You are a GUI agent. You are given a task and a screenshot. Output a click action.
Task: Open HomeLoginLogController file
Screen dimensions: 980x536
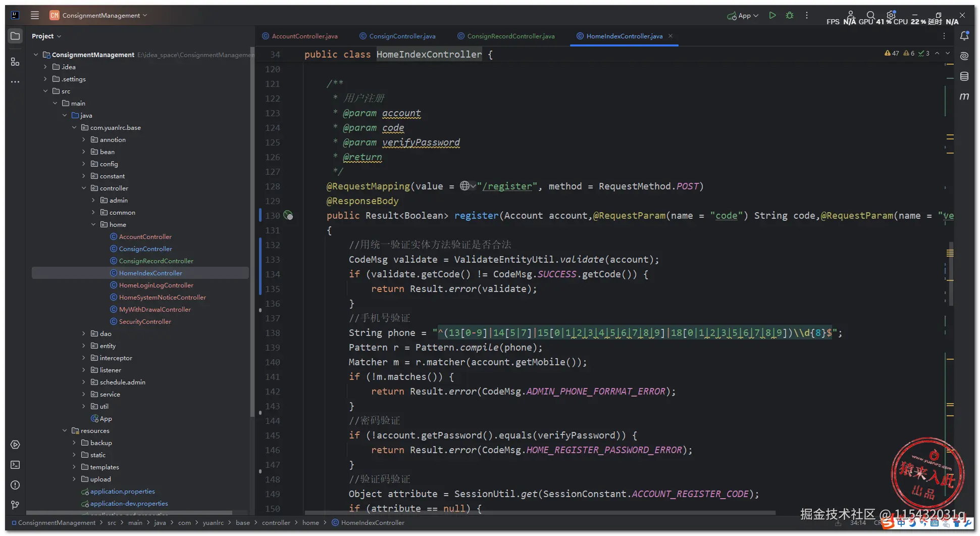[151, 285]
